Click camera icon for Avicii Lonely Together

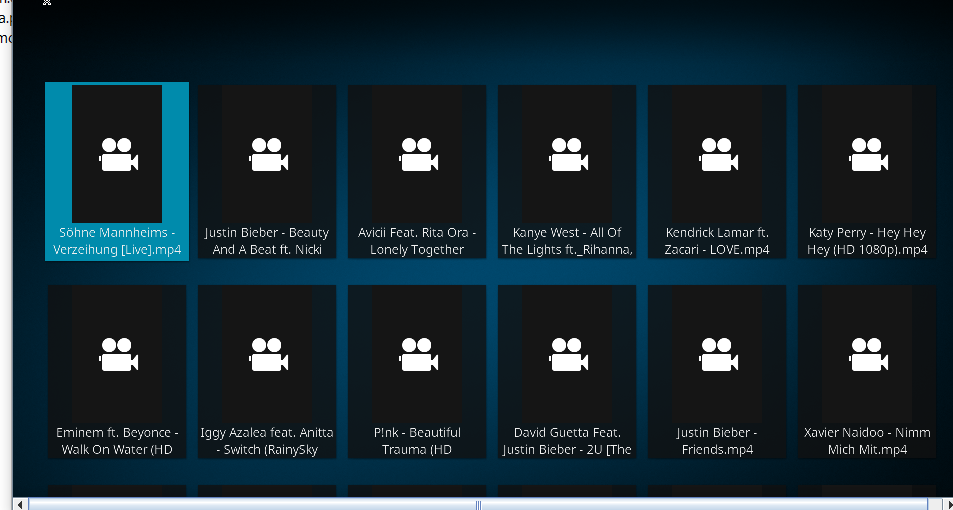418,154
